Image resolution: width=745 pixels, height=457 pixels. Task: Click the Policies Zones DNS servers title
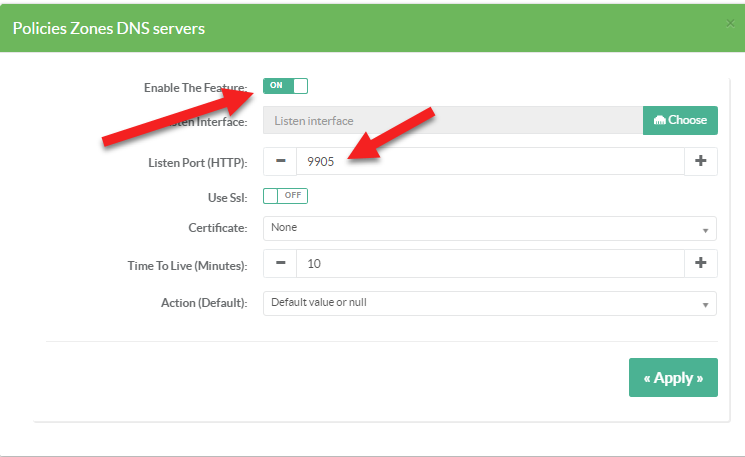pyautogui.click(x=108, y=28)
